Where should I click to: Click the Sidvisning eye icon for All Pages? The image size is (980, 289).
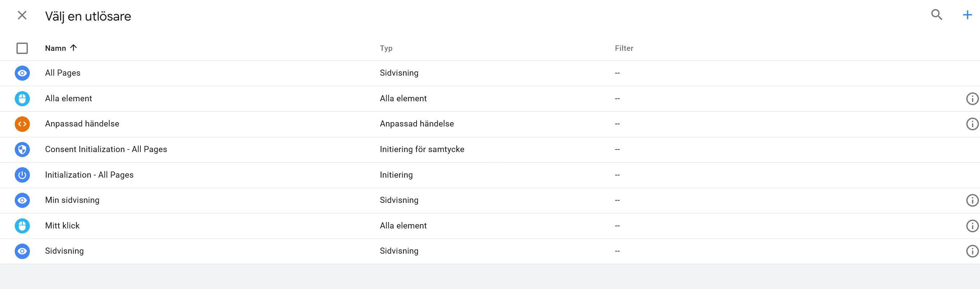tap(22, 73)
